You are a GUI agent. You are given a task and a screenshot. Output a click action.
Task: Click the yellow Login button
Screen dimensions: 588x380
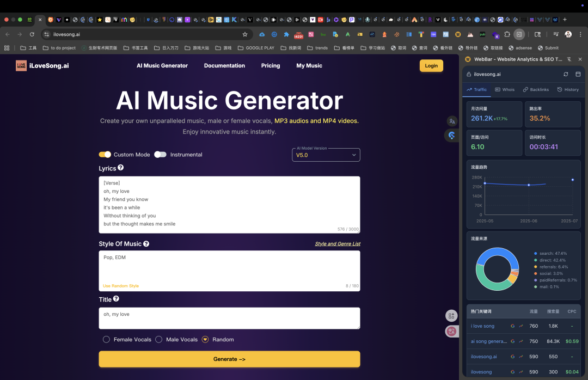[x=431, y=66]
